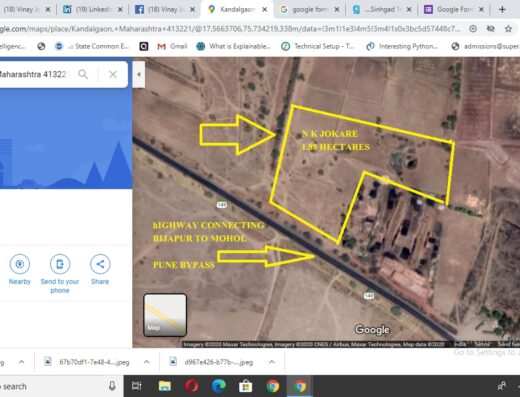Share this Kandalgaon location
Image resolution: width=520 pixels, height=397 pixels.
coord(100,264)
